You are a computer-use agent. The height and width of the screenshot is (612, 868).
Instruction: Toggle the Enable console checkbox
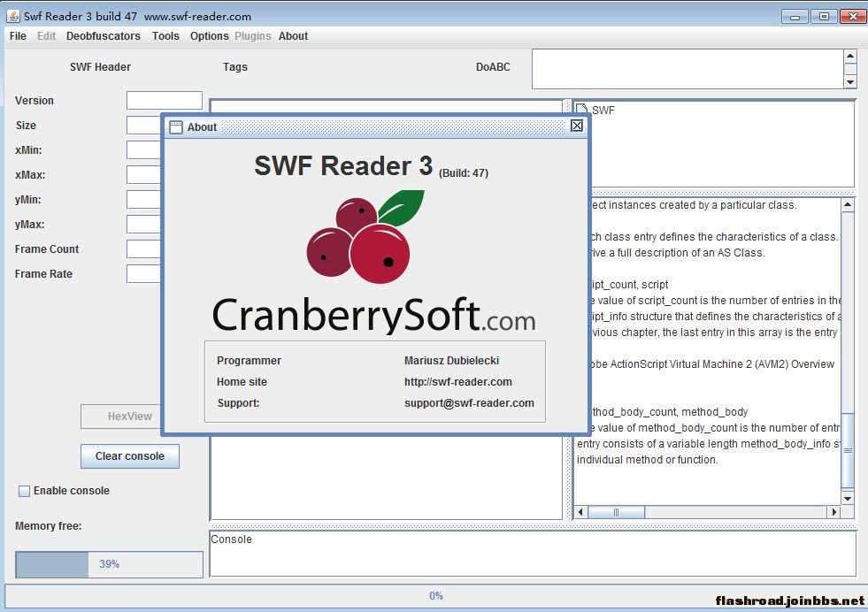point(25,491)
